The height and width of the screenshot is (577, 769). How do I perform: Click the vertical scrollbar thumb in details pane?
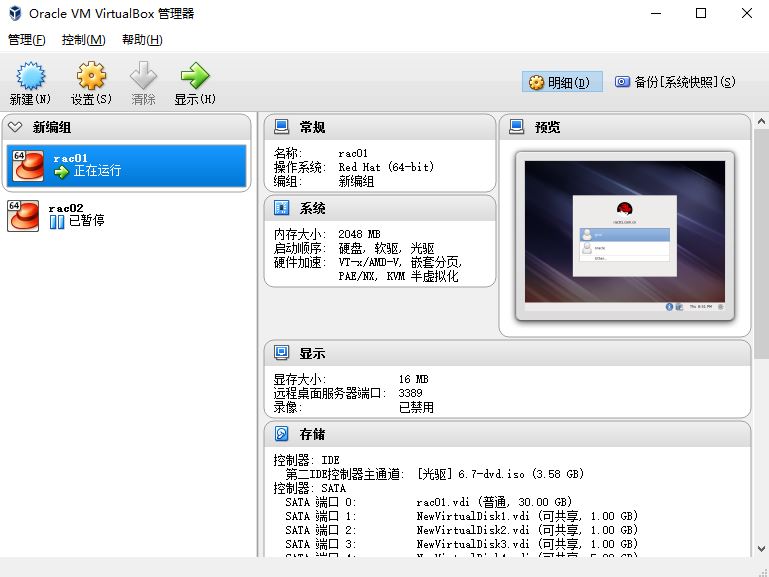click(761, 244)
